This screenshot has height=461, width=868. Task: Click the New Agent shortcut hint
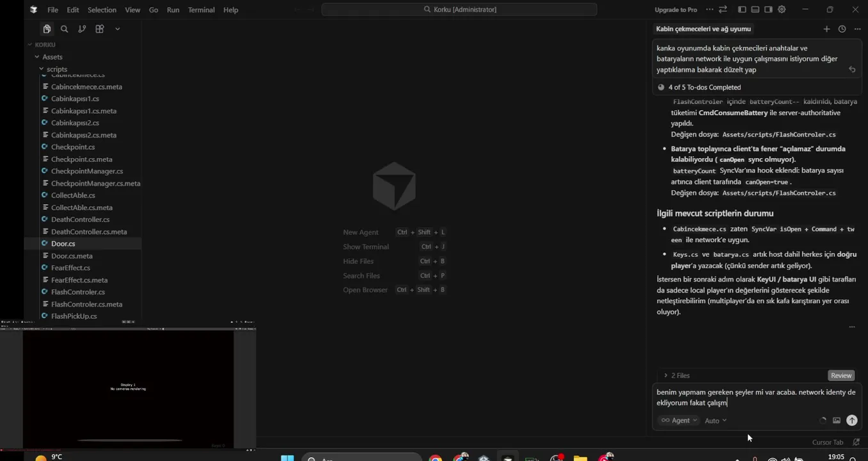point(394,232)
